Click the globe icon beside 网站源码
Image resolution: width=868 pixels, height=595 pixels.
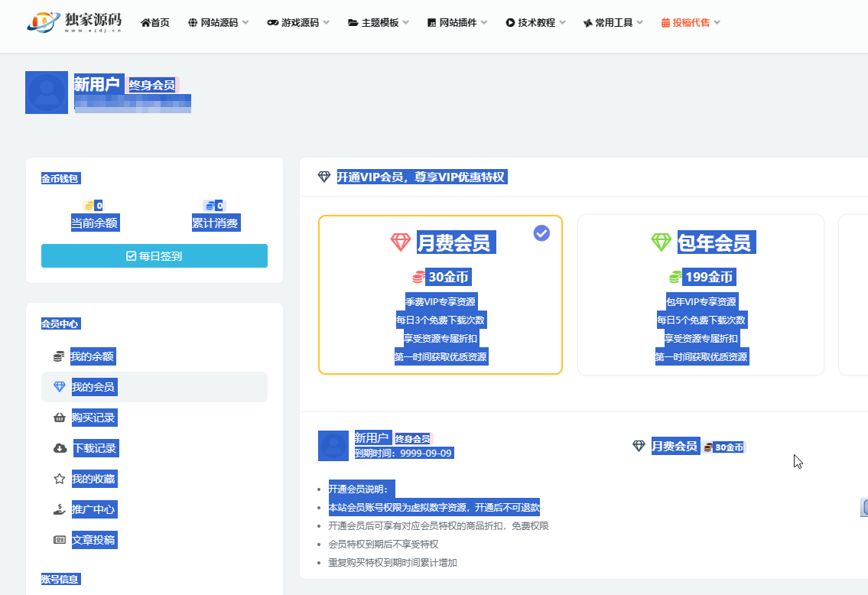coord(193,23)
